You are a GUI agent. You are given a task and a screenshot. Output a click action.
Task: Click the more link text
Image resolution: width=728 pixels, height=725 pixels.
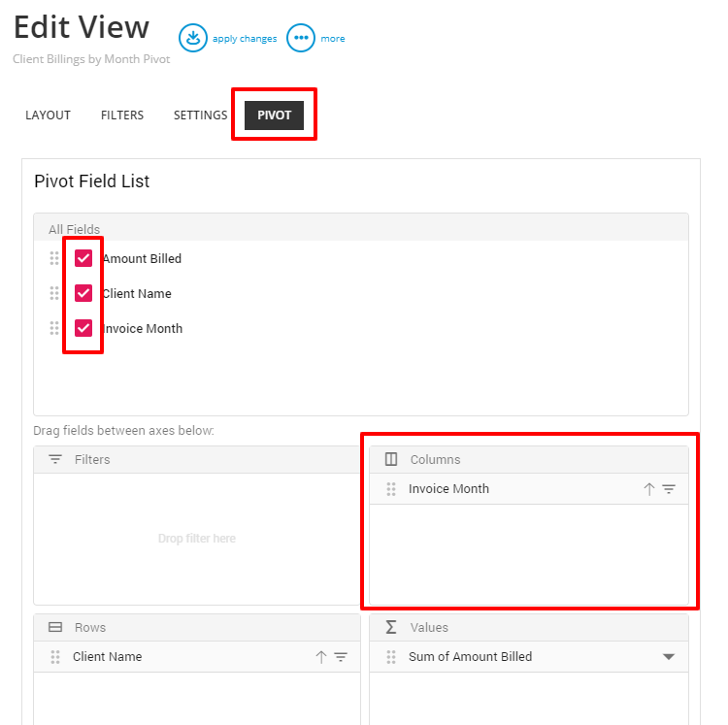coord(333,39)
